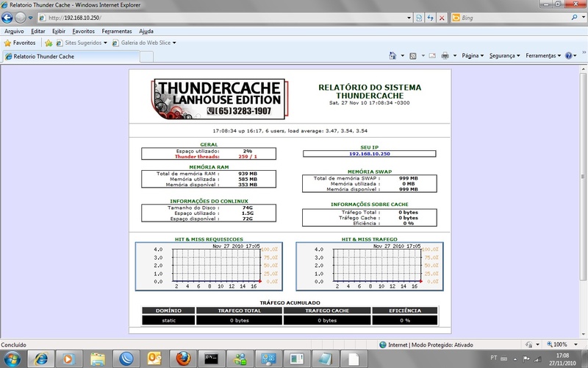Image resolution: width=588 pixels, height=368 pixels.
Task: Open Windows Explorer folder taskbar icon
Action: pos(97,359)
